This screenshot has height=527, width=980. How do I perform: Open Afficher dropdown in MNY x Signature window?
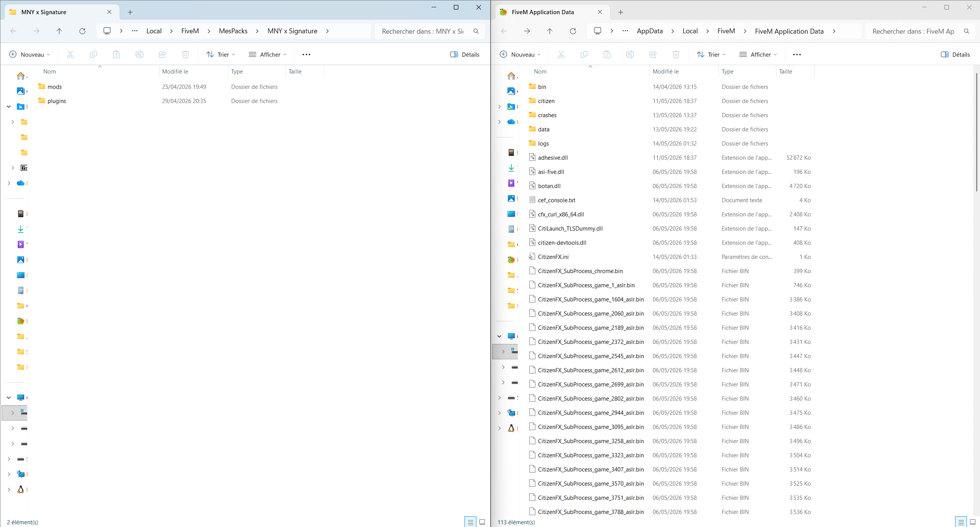tap(268, 54)
